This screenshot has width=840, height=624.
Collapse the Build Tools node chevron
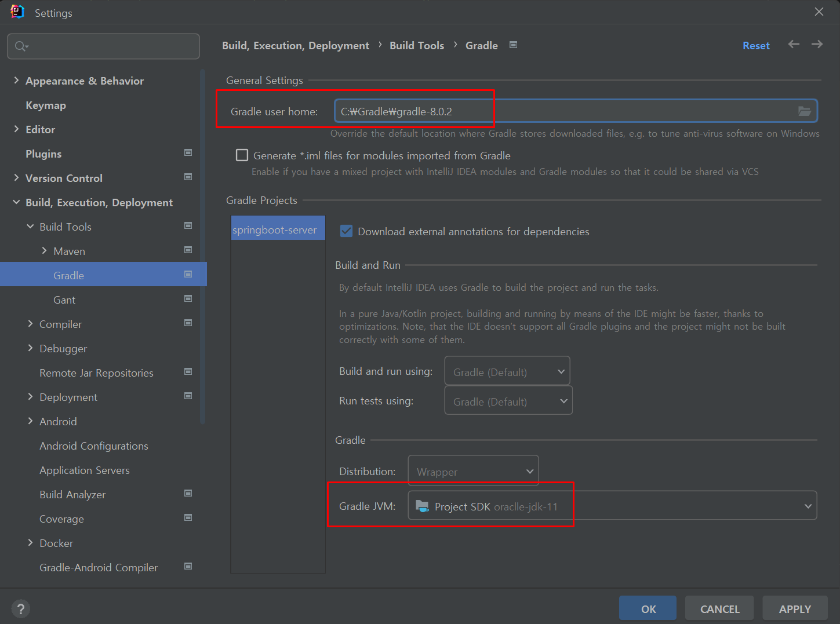coord(30,227)
